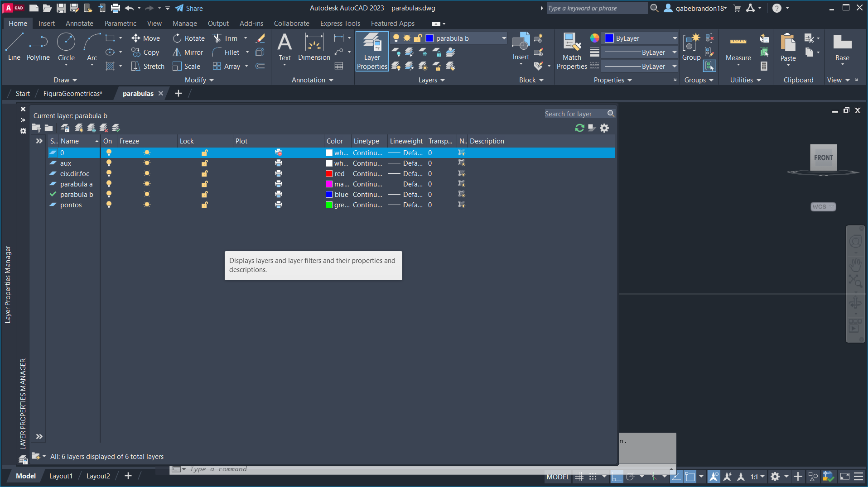
Task: Turn off the pontos layer light bulb
Action: 109,205
